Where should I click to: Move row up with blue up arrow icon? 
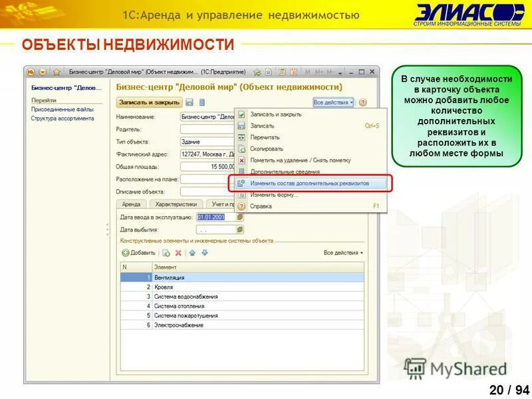192,253
